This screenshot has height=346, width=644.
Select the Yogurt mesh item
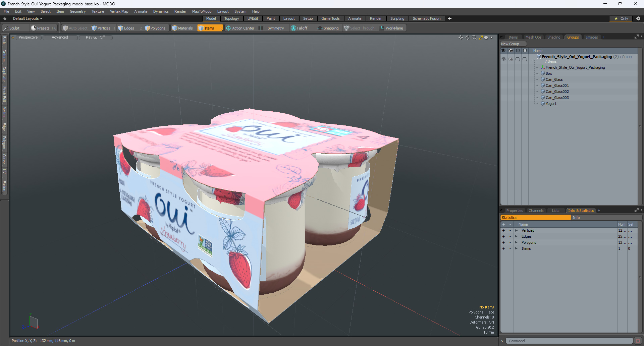[x=551, y=104]
